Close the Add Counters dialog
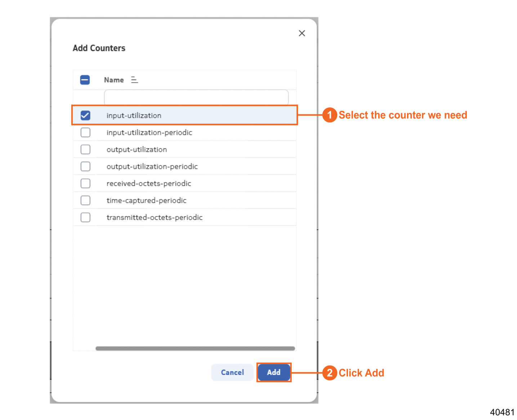Viewport: 517px width, 420px height. pyautogui.click(x=302, y=33)
